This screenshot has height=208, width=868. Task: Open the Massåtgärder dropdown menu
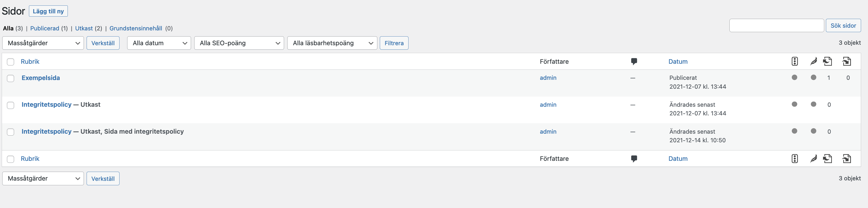(x=43, y=43)
